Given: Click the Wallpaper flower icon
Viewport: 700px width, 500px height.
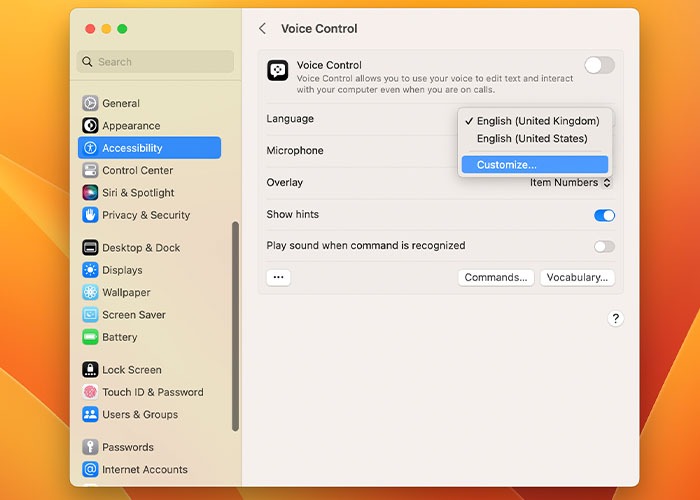Looking at the screenshot, I should pos(90,292).
